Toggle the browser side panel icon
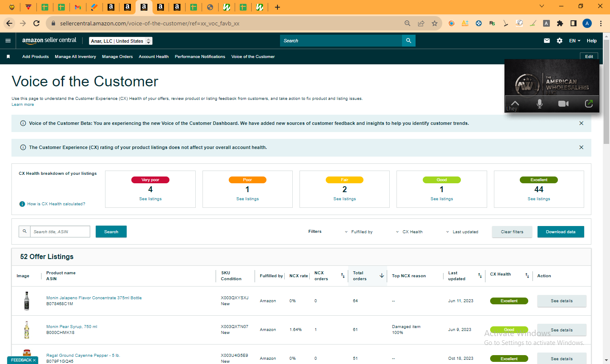610x364 pixels. point(574,23)
